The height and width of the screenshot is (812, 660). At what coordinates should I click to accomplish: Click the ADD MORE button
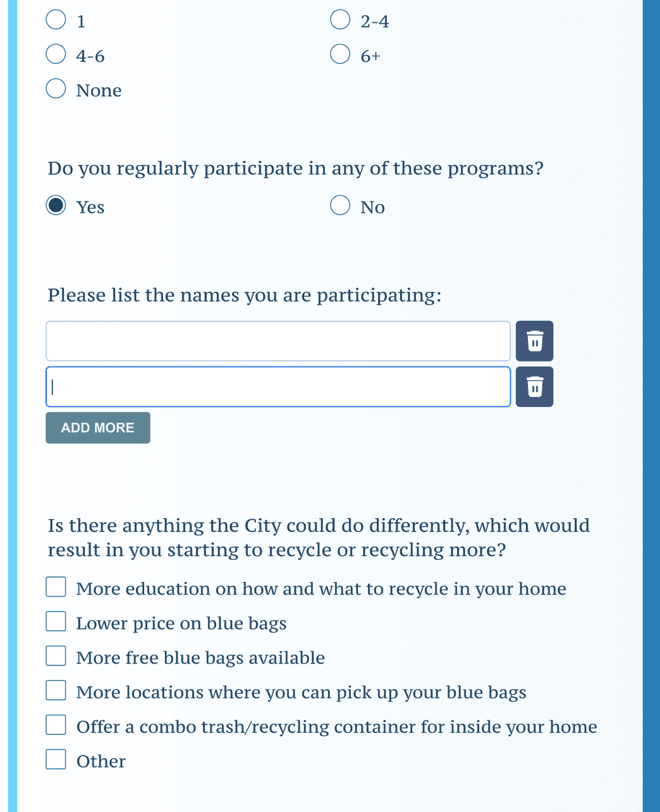point(97,428)
